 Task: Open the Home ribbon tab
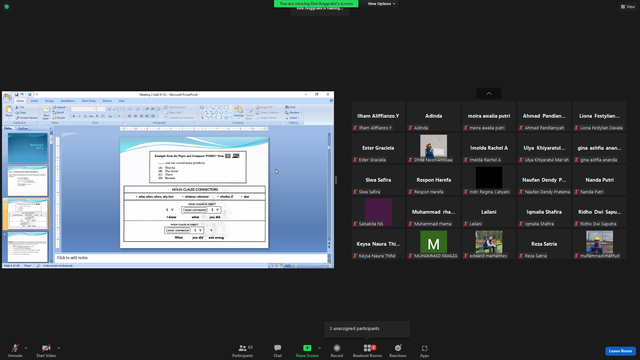20,101
